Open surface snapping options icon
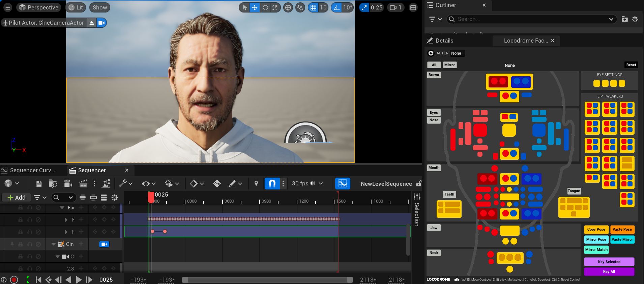Viewport: 644px width, 284px height. tap(300, 7)
